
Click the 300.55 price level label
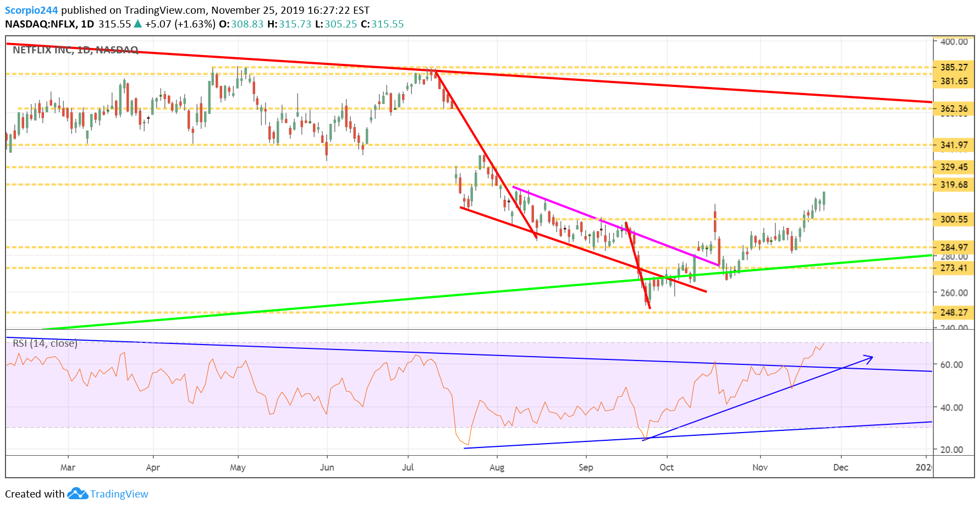pos(954,219)
